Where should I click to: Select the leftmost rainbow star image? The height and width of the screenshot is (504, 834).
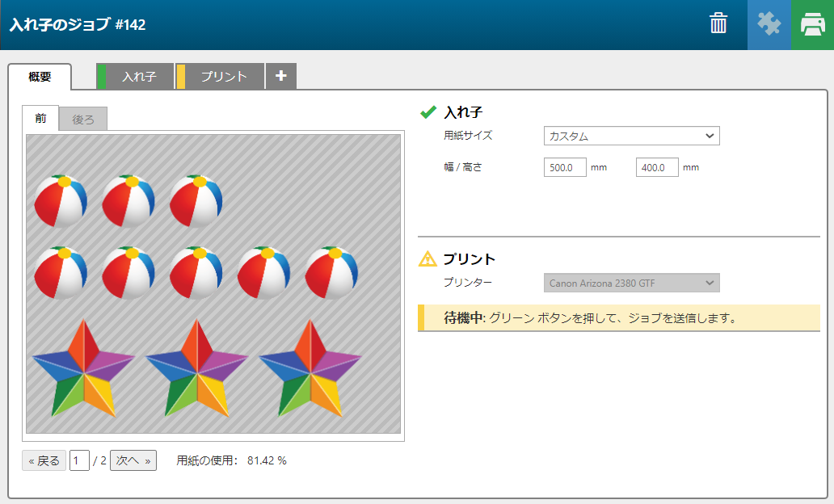click(82, 368)
